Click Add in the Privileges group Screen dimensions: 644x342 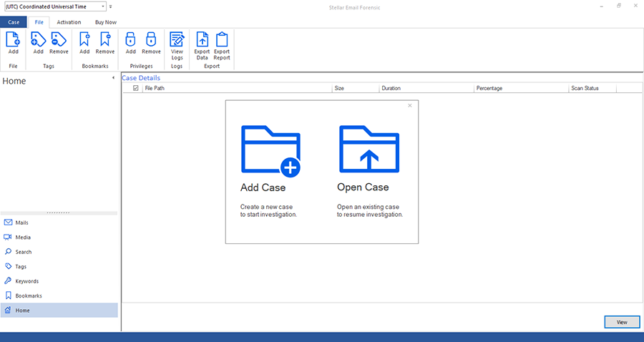tap(131, 43)
